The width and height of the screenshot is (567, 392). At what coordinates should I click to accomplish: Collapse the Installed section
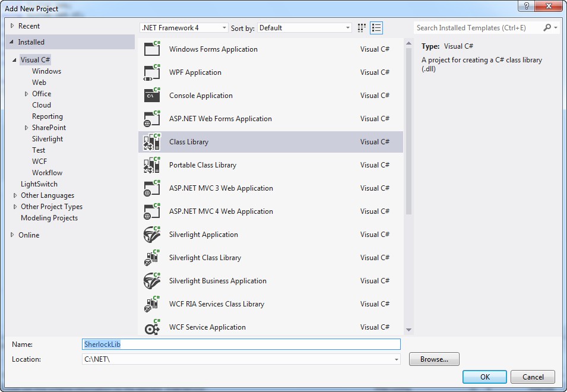click(x=11, y=42)
